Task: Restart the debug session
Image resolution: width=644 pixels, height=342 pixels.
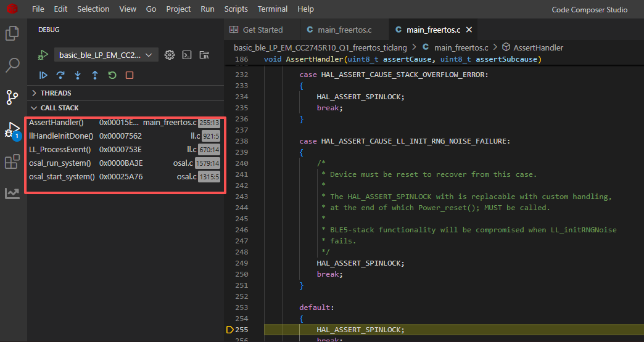Action: [112, 75]
